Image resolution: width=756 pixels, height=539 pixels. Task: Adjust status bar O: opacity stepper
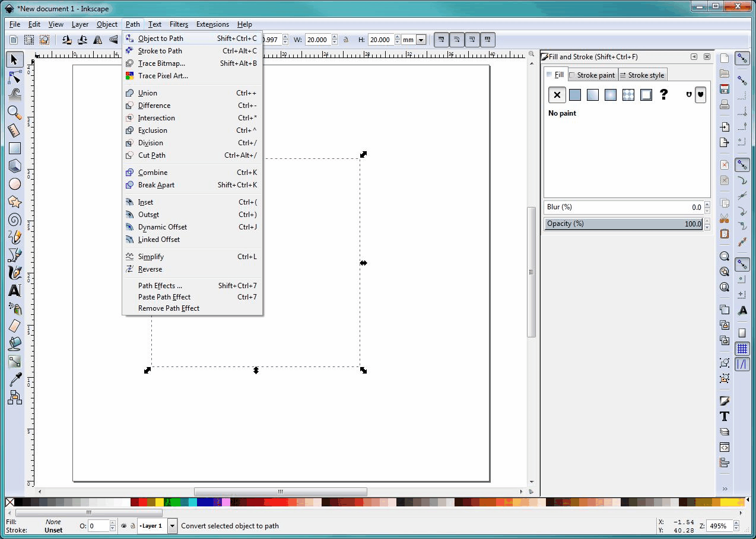[112, 526]
